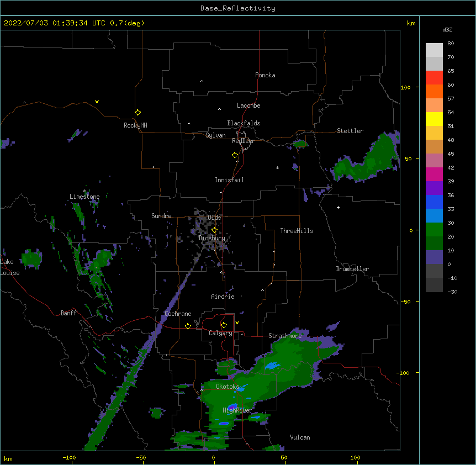Viewport: 476px width, 465px height.
Task: Click the white plus marker west of Drumheller area
Action: (x=338, y=207)
